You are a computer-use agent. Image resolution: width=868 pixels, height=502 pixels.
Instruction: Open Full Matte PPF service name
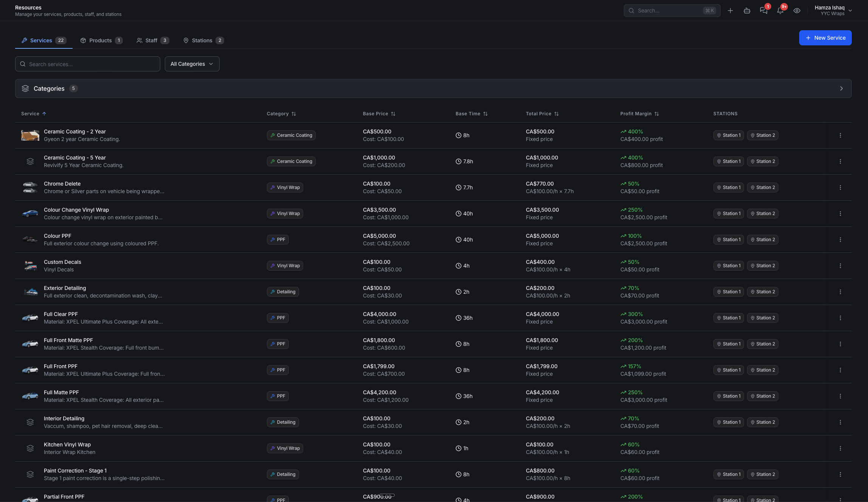coord(61,392)
